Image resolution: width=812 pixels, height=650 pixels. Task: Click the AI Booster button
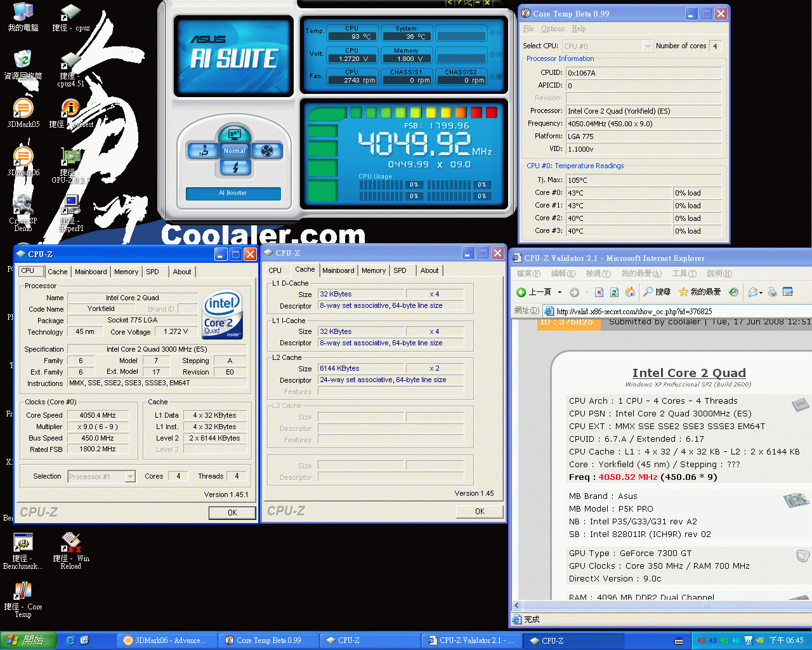pos(233,193)
